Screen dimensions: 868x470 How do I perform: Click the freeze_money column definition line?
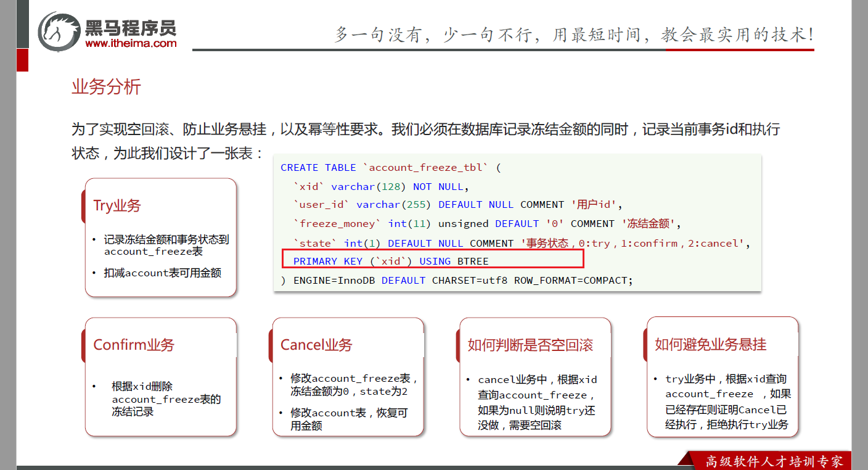click(x=487, y=224)
